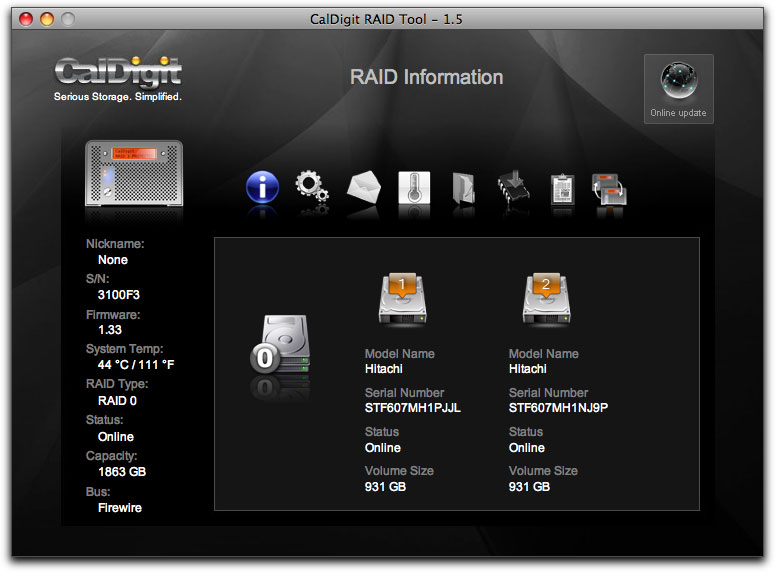The height and width of the screenshot is (572, 775).
Task: Open the gears settings icon
Action: click(312, 188)
